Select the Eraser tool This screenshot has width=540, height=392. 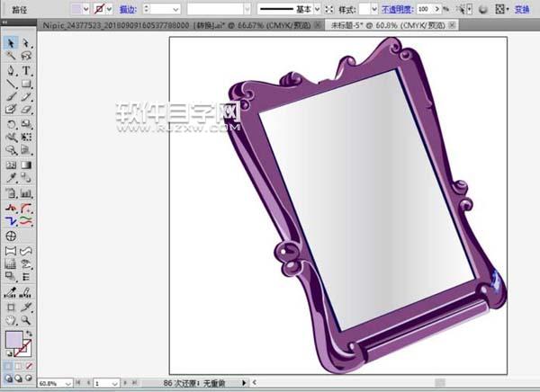point(26,109)
